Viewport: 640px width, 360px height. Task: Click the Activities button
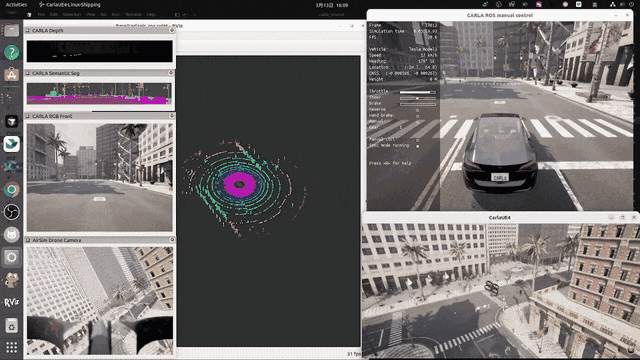pos(16,5)
